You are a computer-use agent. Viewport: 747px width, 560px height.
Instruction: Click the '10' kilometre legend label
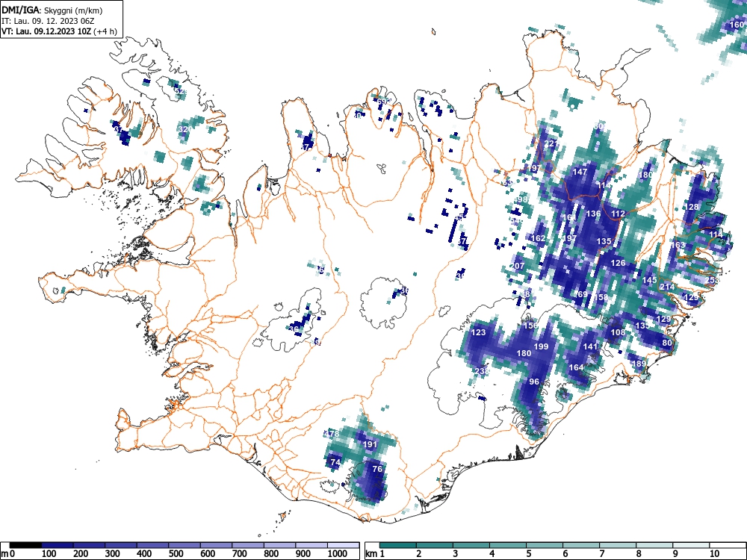(x=714, y=554)
